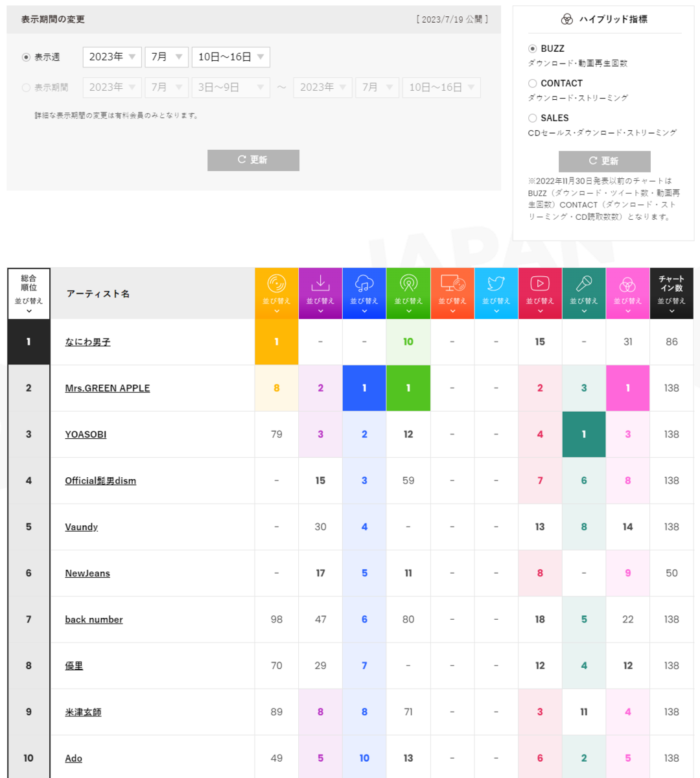Sort by video play icon column

[x=540, y=293]
